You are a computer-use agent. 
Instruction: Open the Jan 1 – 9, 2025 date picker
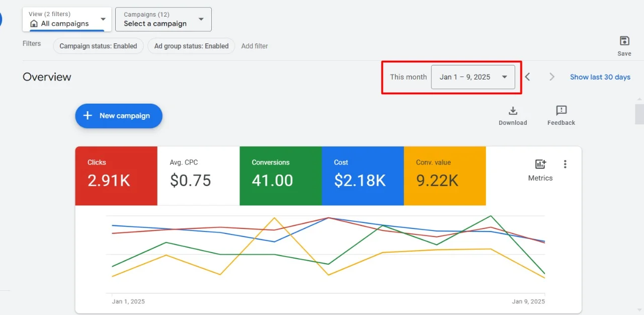coord(472,77)
